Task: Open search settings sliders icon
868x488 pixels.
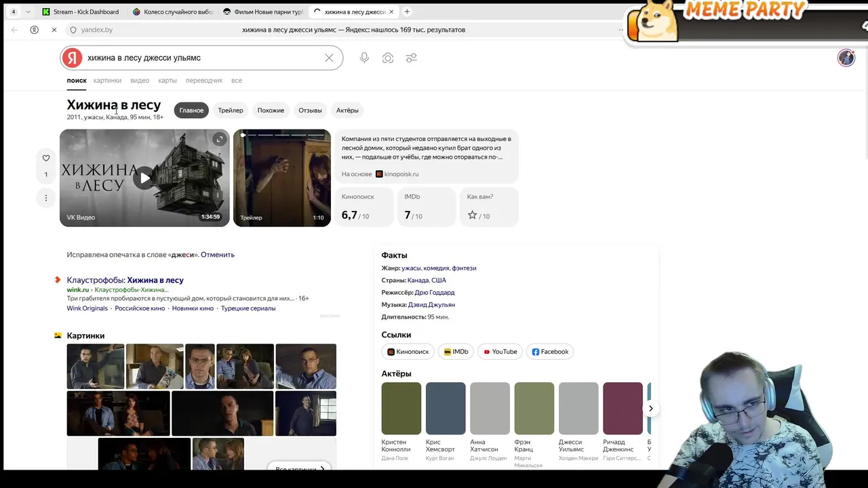Action: pyautogui.click(x=412, y=58)
